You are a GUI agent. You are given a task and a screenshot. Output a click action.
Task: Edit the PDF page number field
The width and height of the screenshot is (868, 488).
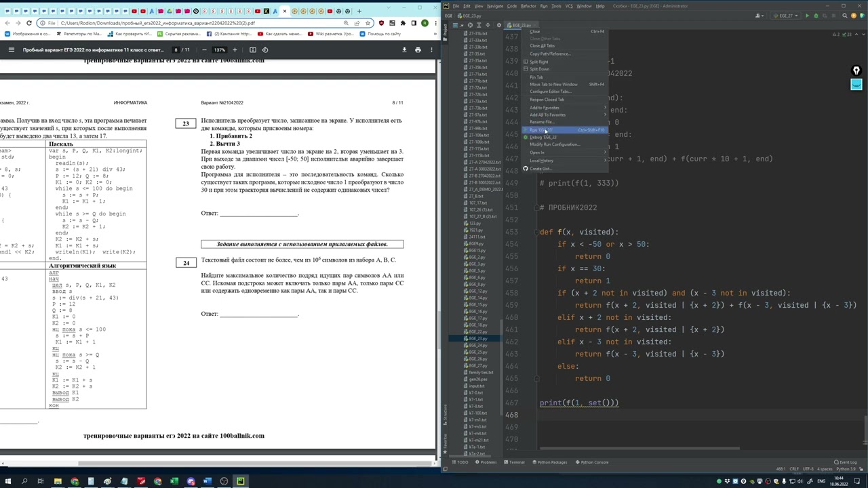[x=176, y=49]
